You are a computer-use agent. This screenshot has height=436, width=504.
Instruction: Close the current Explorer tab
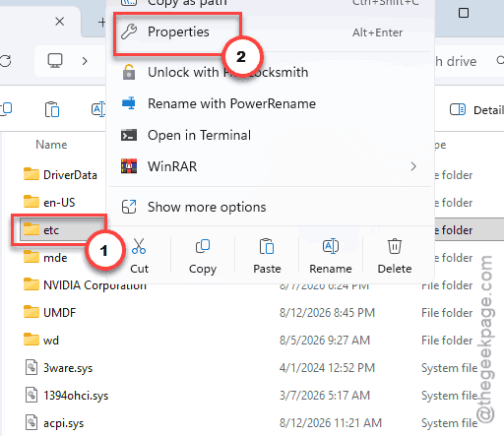tap(60, 22)
